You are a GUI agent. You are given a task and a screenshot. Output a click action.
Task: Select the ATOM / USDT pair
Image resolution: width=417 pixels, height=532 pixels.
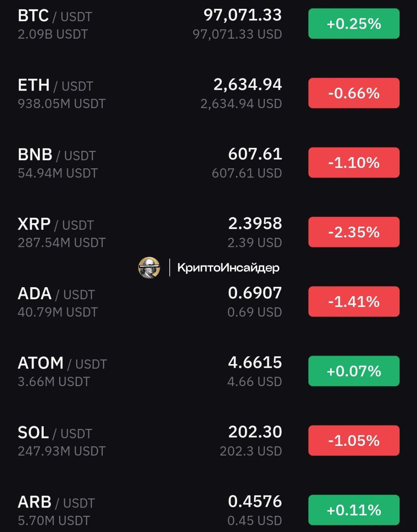tap(208, 371)
